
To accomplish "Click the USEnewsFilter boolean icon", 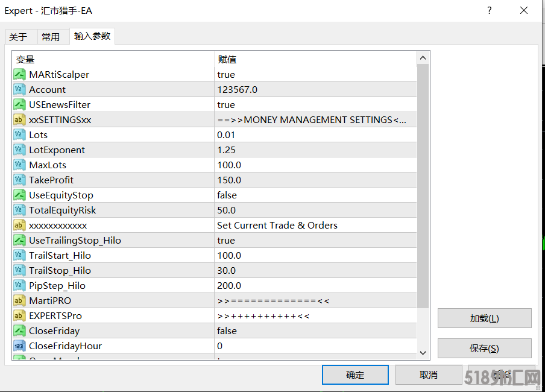I will [19, 105].
